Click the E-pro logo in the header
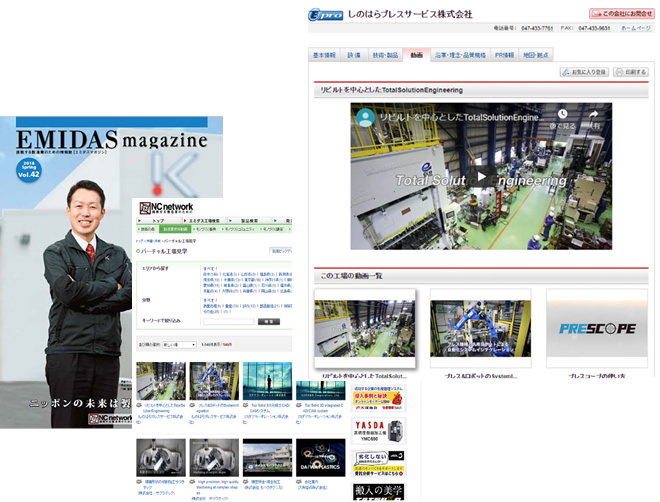The height and width of the screenshot is (502, 660). point(326,16)
